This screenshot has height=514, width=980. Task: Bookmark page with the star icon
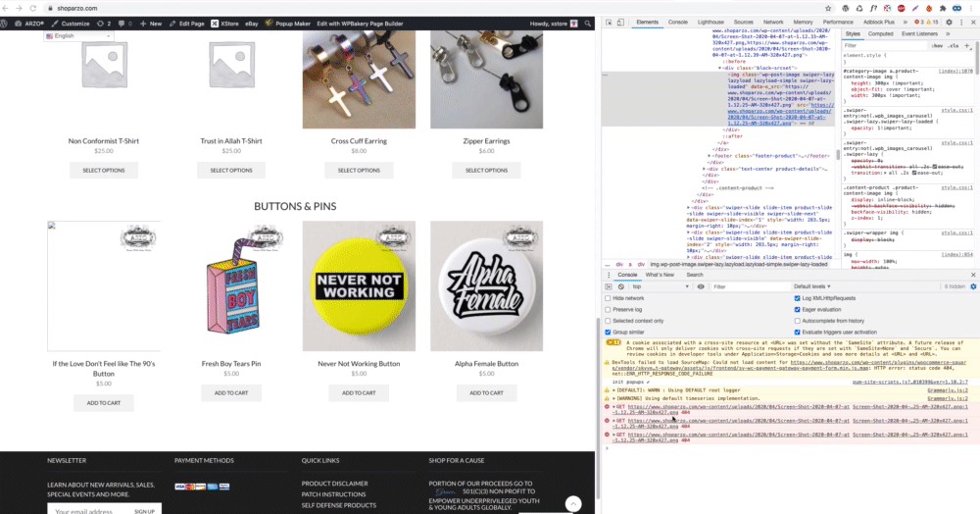pyautogui.click(x=828, y=8)
